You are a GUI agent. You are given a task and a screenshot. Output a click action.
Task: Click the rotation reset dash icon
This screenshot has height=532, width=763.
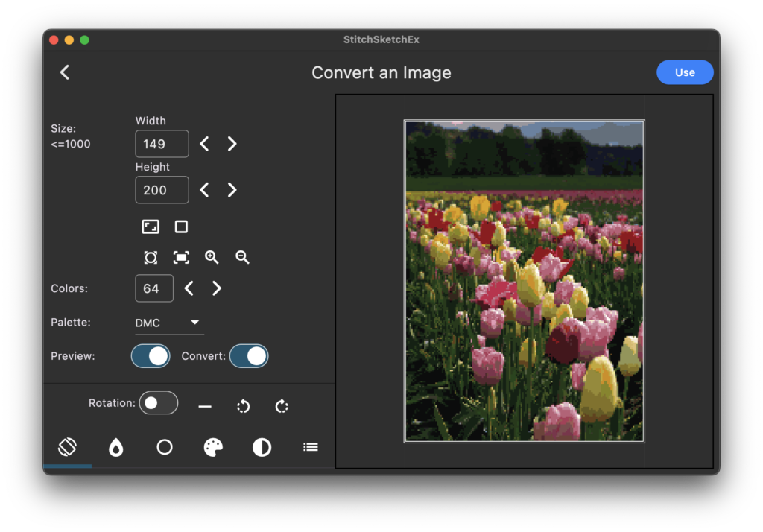pyautogui.click(x=205, y=406)
